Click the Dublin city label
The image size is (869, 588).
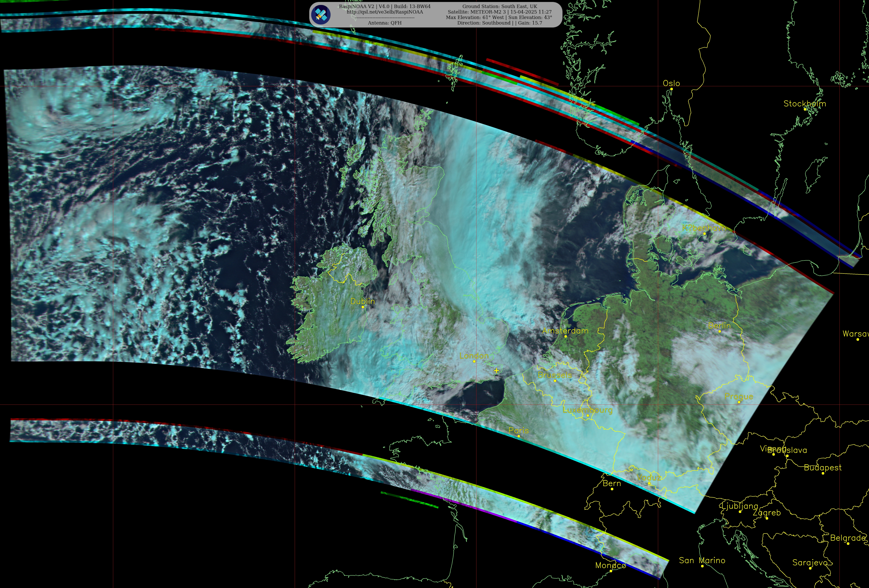(x=362, y=301)
